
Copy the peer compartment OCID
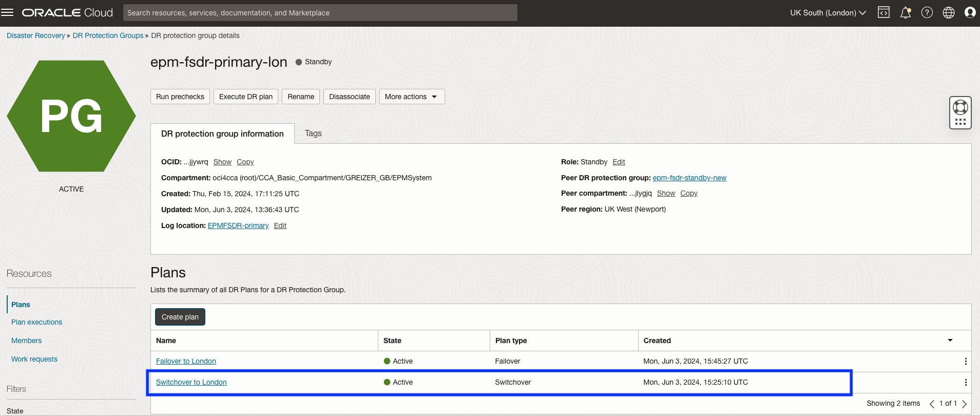click(689, 193)
